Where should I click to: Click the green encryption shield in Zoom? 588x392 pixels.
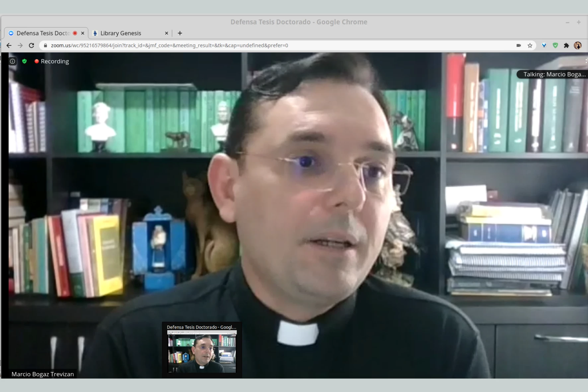[x=25, y=61]
